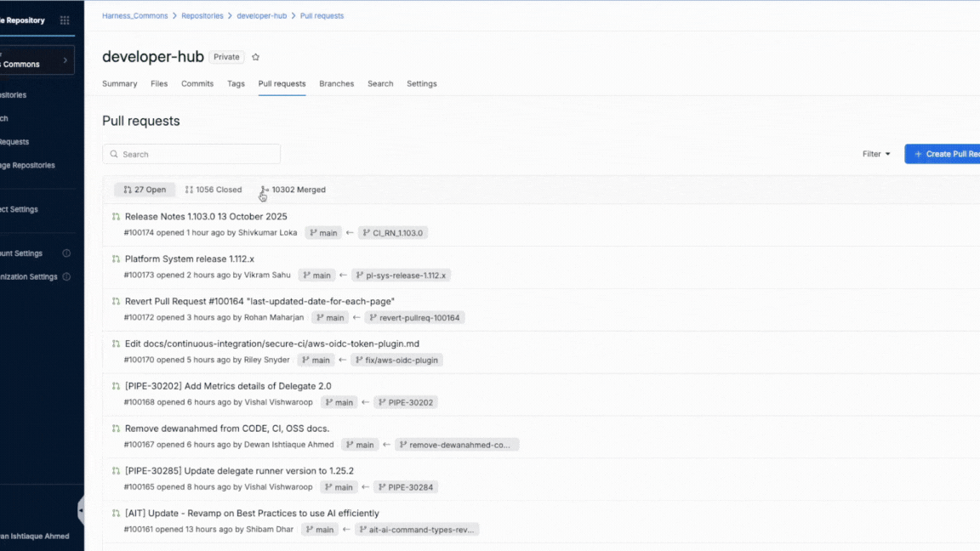The height and width of the screenshot is (551, 980).
Task: Click pull request icon for aws-oidc-token-plugin edit
Action: coord(116,344)
